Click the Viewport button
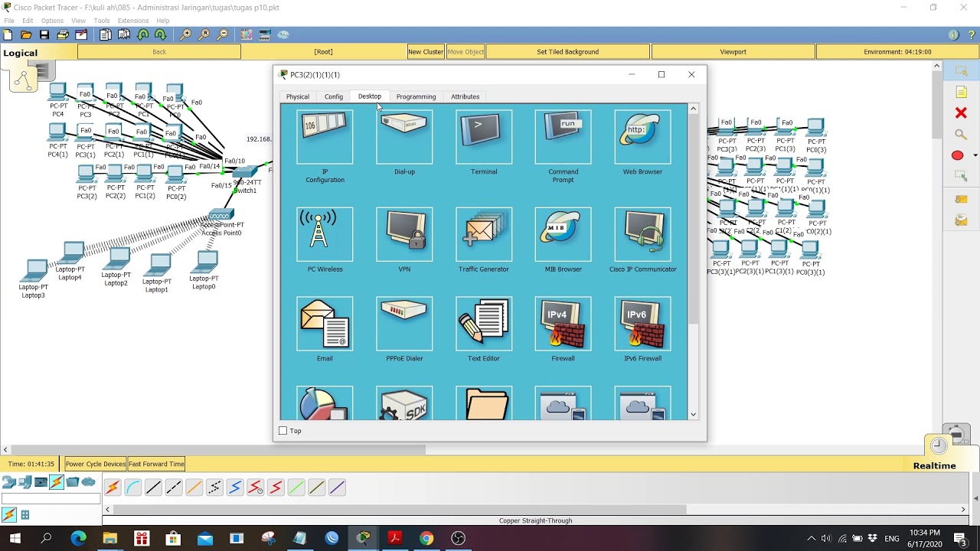The width and height of the screenshot is (980, 551). [x=733, y=51]
